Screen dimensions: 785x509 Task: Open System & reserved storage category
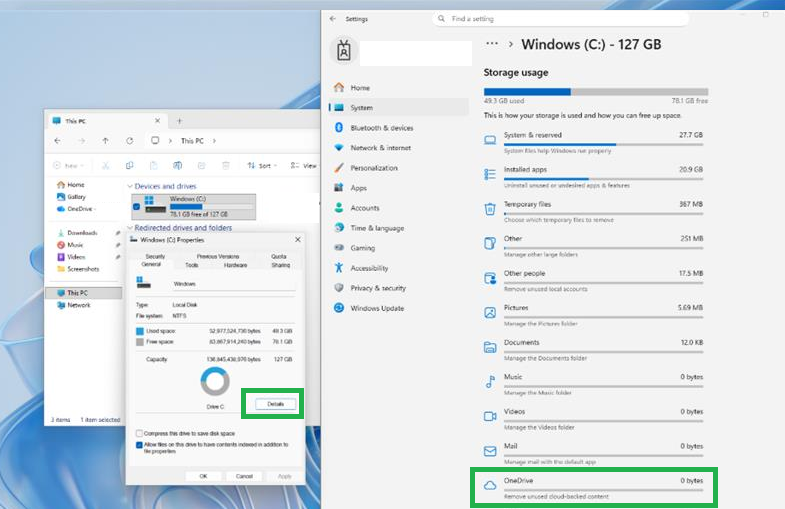594,142
